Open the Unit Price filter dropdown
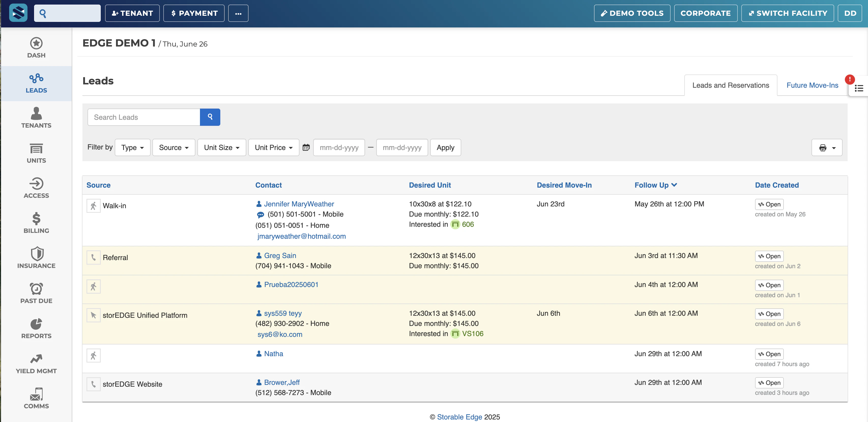Viewport: 868px width, 422px height. click(x=273, y=147)
